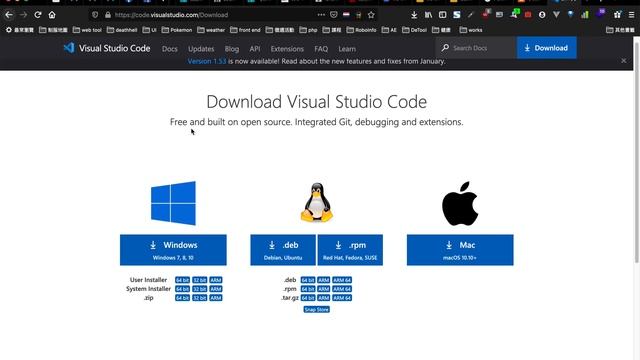
Task: Open the DeTool bookmark folder
Action: 415,30
